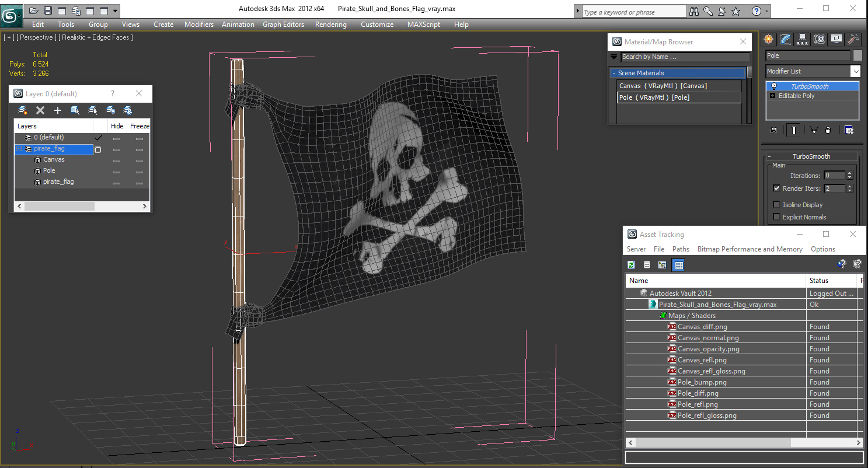The height and width of the screenshot is (468, 868).
Task: Click Realistic + Edged Faces shading label
Action: pos(96,37)
